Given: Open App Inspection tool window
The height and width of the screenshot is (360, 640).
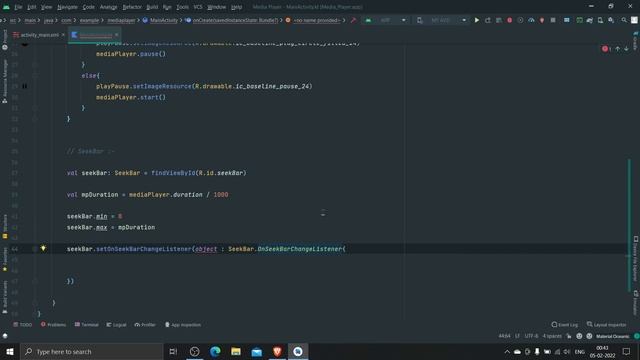Looking at the screenshot, I should (x=183, y=325).
